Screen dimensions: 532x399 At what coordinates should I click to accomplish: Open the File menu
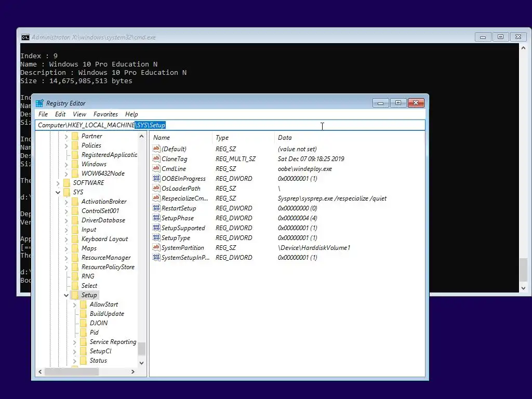coord(43,114)
